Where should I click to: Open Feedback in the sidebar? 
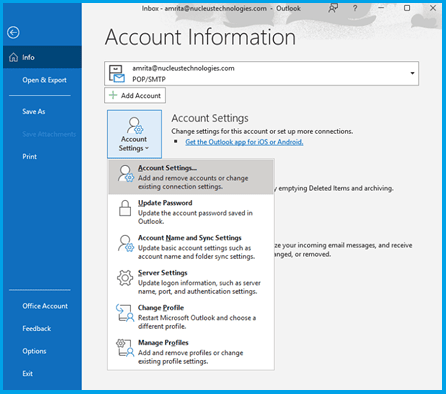click(37, 329)
